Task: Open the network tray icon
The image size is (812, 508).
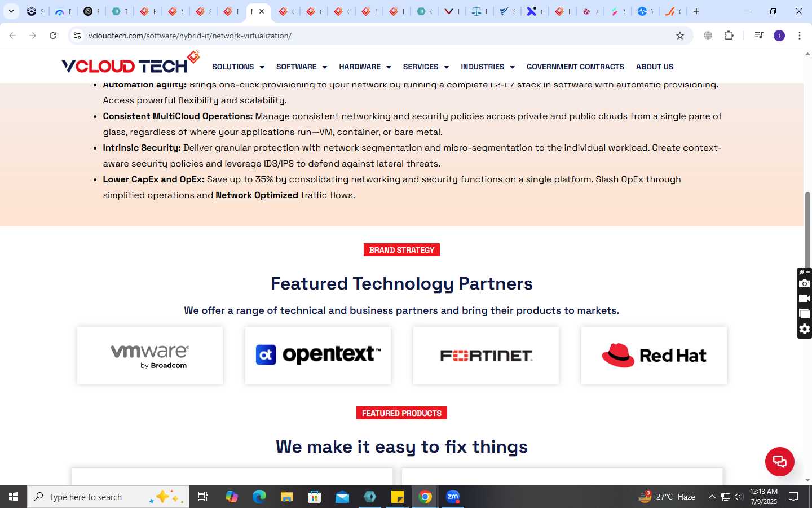Action: pos(725,497)
